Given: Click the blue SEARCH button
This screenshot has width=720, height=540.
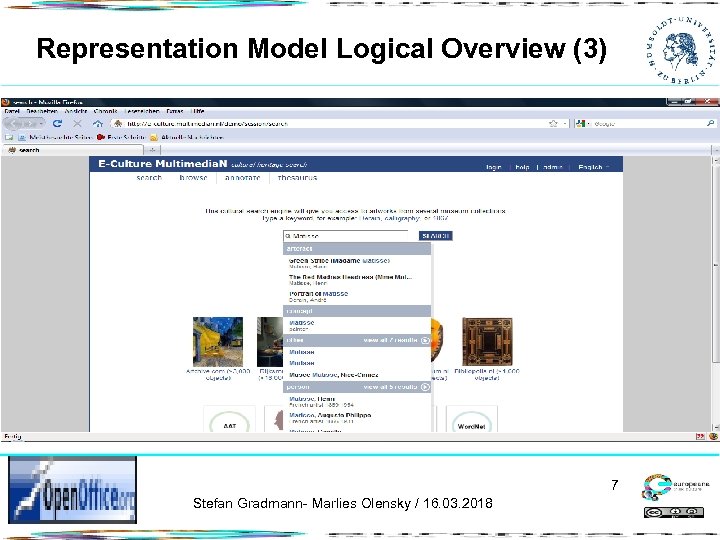Looking at the screenshot, I should [435, 236].
